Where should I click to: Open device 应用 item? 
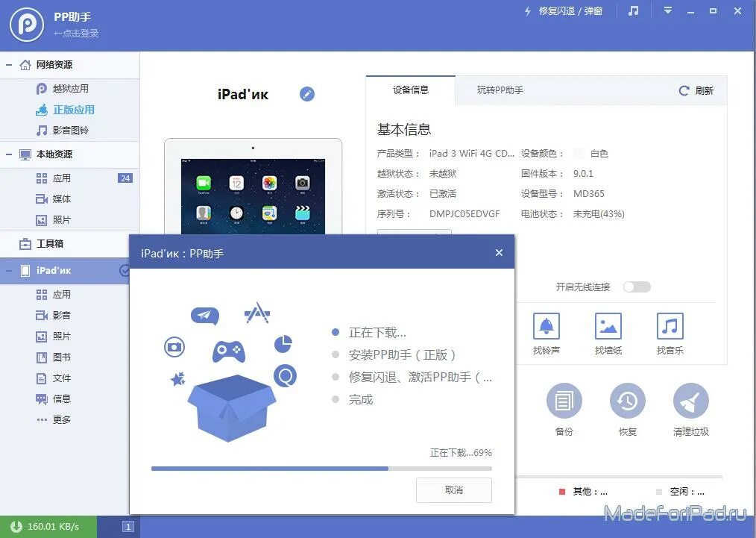point(62,295)
